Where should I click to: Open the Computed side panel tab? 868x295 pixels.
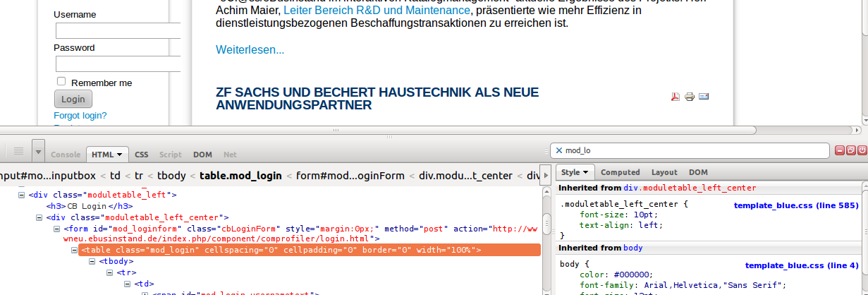621,172
